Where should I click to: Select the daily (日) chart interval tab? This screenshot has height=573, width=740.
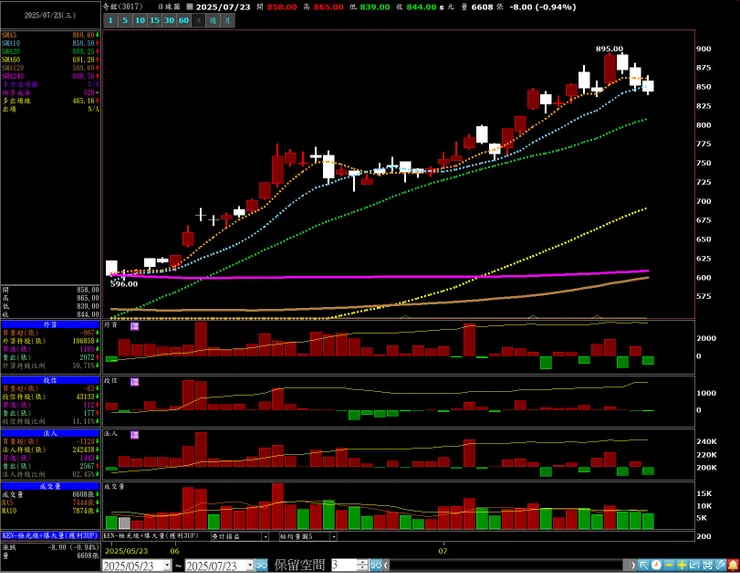pos(199,21)
